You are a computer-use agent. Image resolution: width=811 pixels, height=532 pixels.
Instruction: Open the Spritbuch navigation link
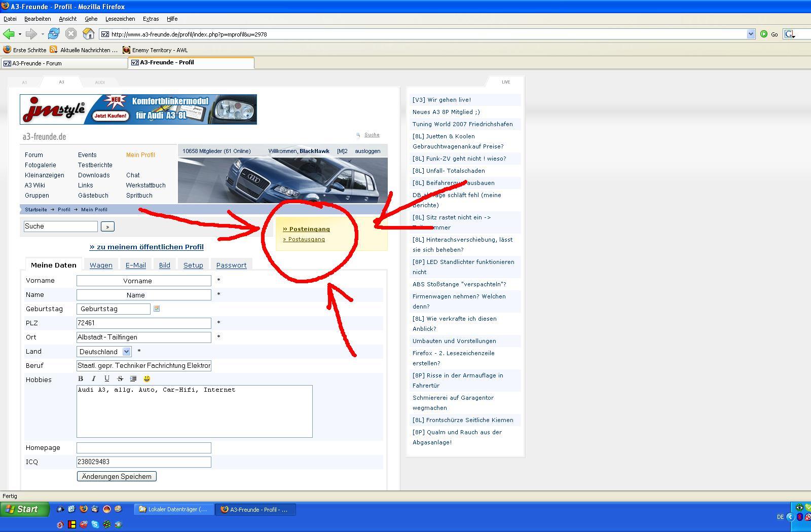click(x=139, y=196)
